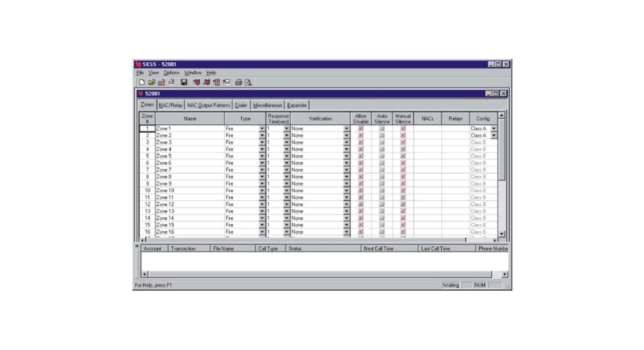Click the zone table vertical scrollbar thumb
The height and width of the screenshot is (350, 644).
click(x=501, y=150)
